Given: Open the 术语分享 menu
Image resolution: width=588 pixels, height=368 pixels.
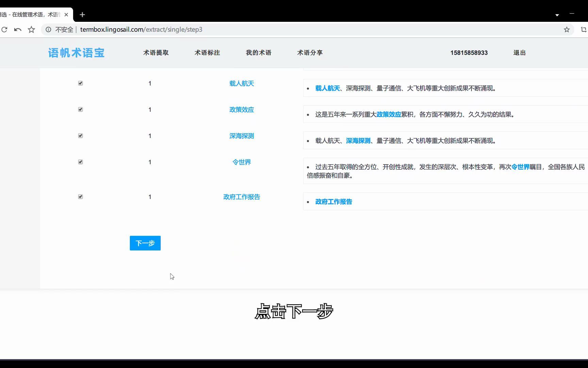Looking at the screenshot, I should tap(310, 53).
